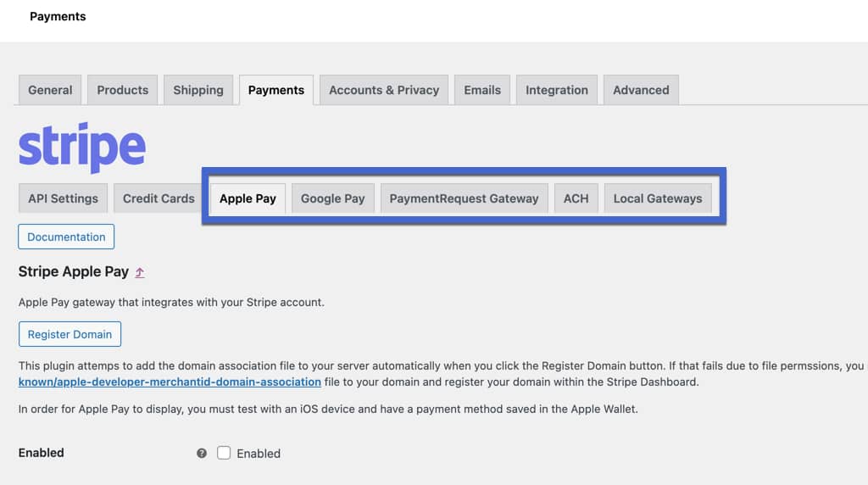Open apple-developer-merchantid-domain-association link
This screenshot has height=485, width=868.
coord(170,382)
